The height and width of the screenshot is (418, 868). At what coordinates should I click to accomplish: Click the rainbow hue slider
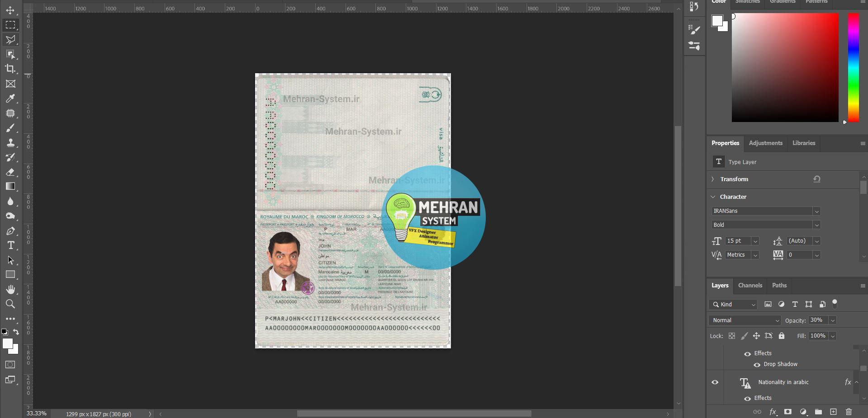(x=853, y=67)
